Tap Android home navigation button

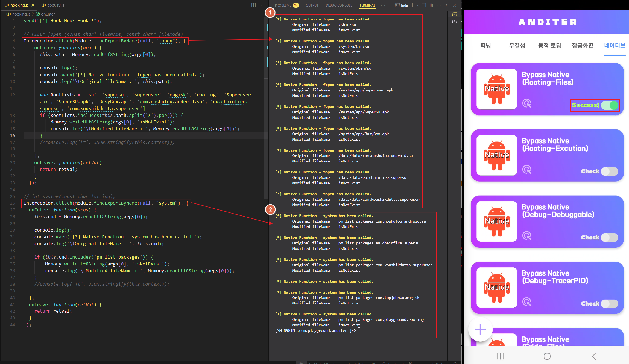coord(547,356)
